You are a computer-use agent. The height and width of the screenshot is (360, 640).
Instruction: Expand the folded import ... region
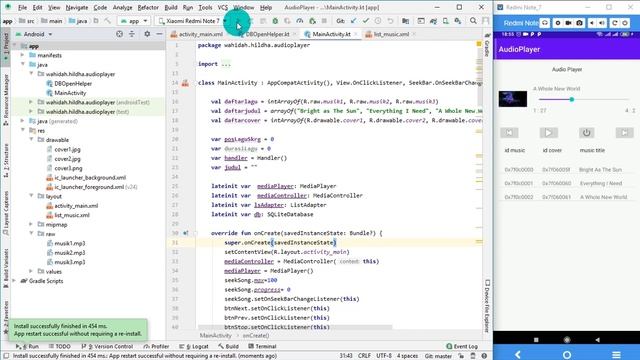point(226,64)
